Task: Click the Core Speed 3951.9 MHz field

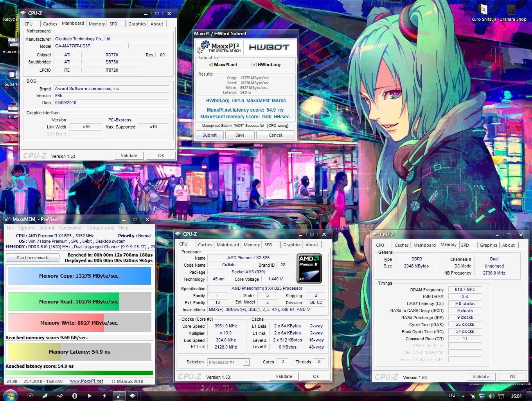Action: click(226, 326)
